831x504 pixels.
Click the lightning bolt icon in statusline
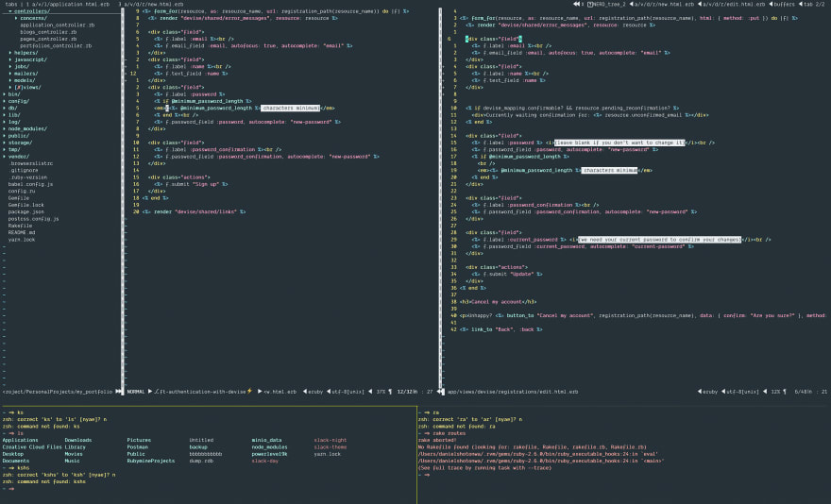pyautogui.click(x=249, y=392)
